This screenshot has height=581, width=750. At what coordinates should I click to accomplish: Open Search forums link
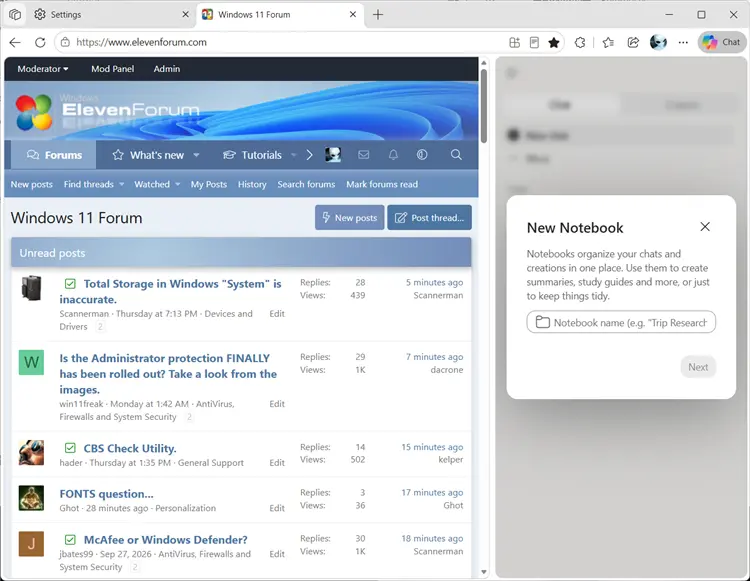tap(306, 184)
